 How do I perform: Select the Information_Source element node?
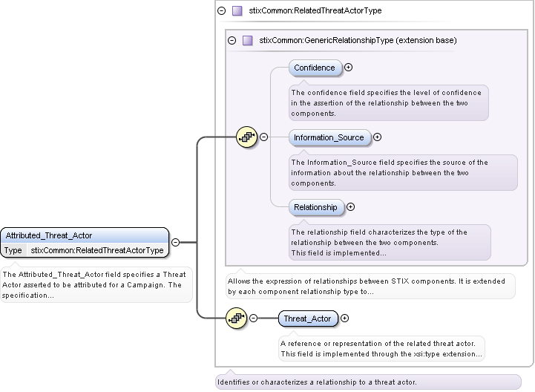(329, 137)
